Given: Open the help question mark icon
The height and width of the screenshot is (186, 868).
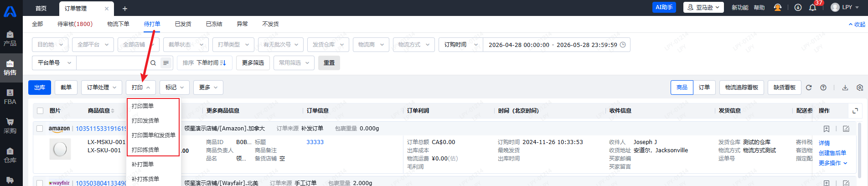Looking at the screenshot, I should (x=823, y=88).
